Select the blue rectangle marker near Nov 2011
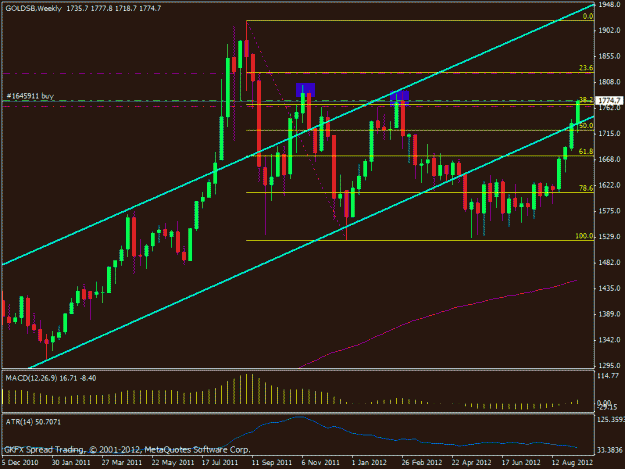The width and height of the screenshot is (625, 469). [305, 90]
